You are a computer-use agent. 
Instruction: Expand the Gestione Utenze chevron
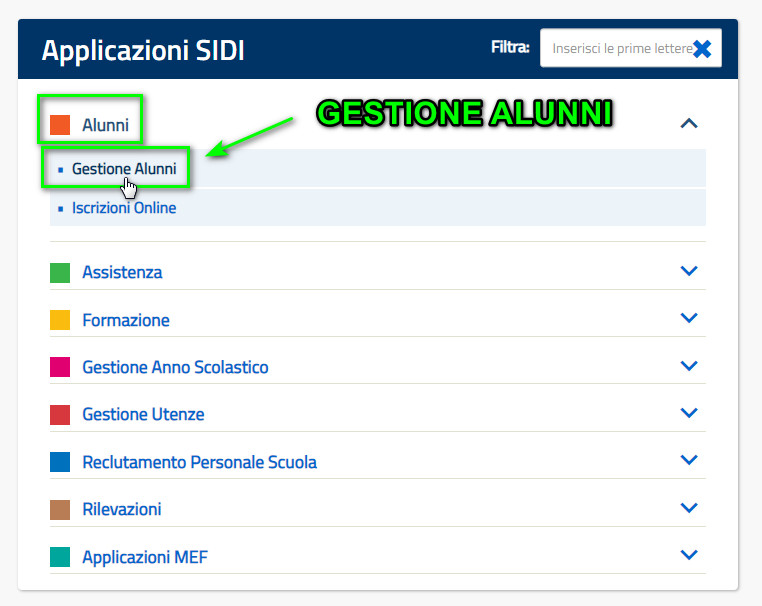pos(689,413)
